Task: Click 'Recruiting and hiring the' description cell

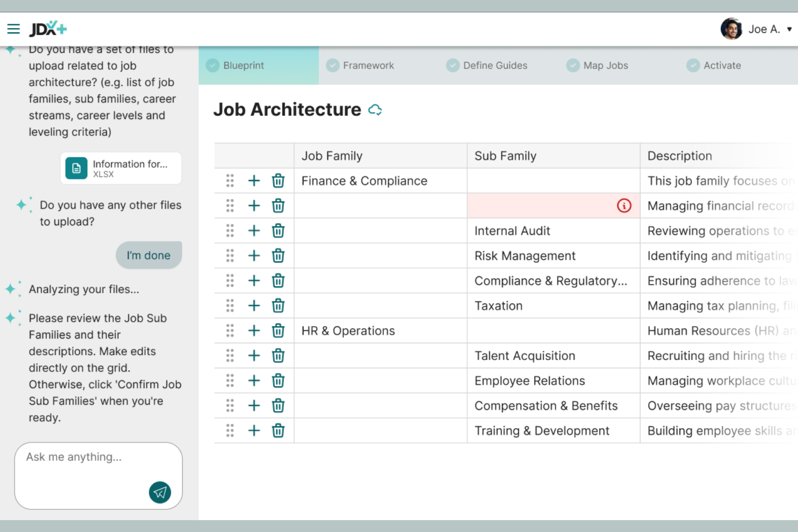Action: coord(719,355)
